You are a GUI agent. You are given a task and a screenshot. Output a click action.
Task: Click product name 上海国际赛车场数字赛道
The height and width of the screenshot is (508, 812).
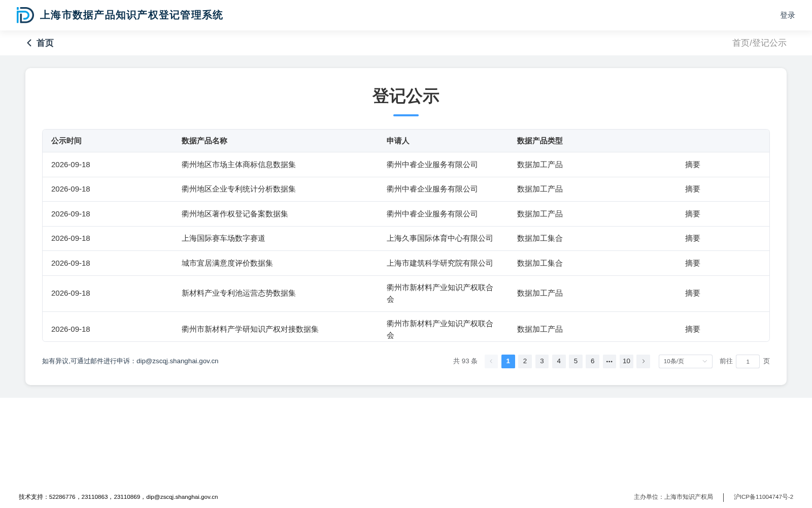coord(223,238)
